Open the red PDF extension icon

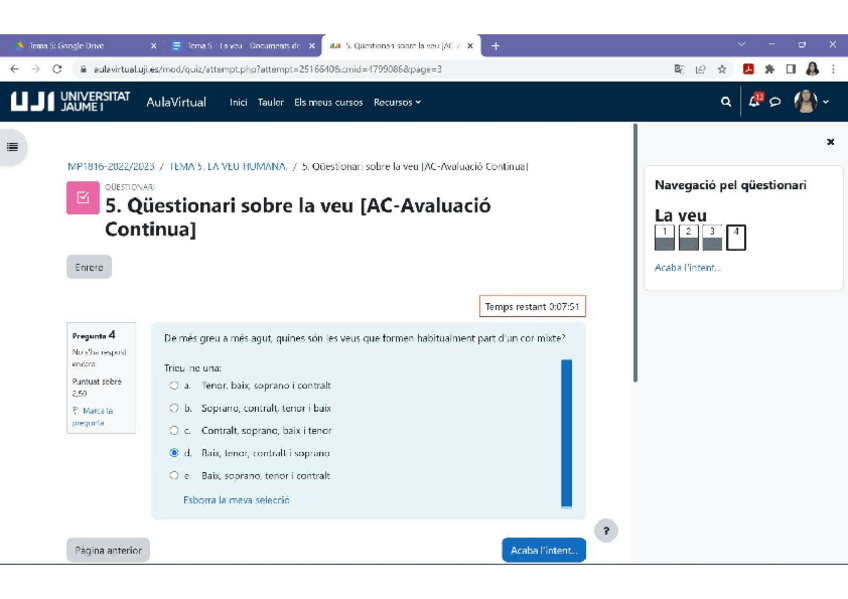[x=748, y=69]
